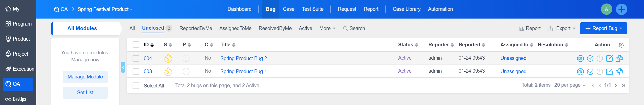Collapse the module sidebar handle
Screen dimensions: 644x105
point(123,67)
